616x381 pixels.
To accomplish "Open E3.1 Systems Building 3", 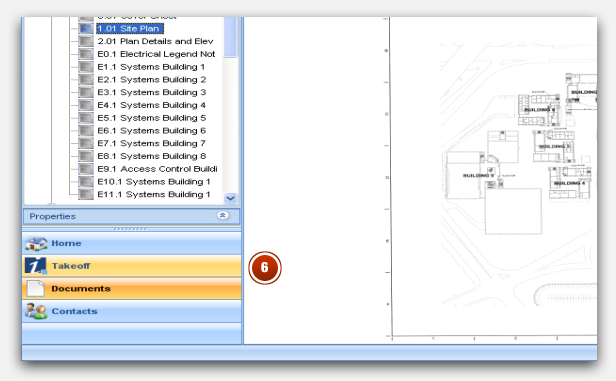I will pyautogui.click(x=152, y=92).
